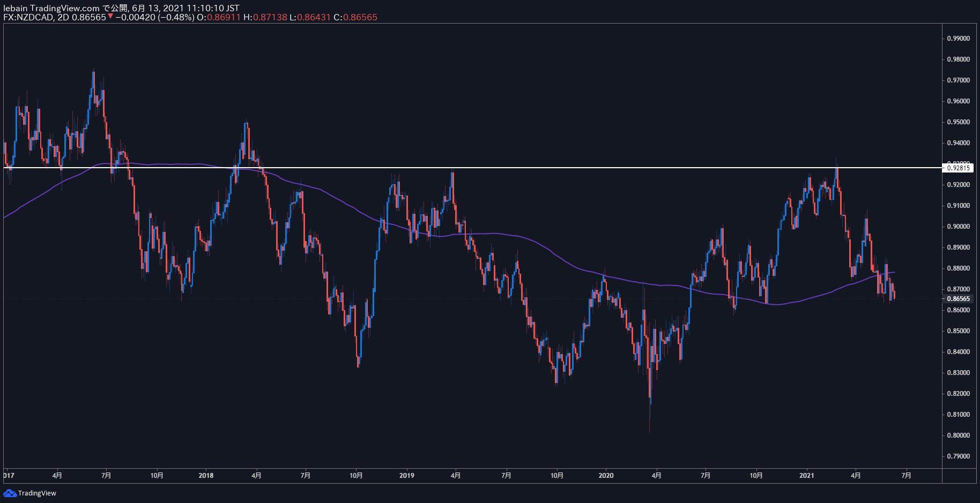Click the 0.86000 price axis label
The height and width of the screenshot is (503, 980).
point(959,310)
